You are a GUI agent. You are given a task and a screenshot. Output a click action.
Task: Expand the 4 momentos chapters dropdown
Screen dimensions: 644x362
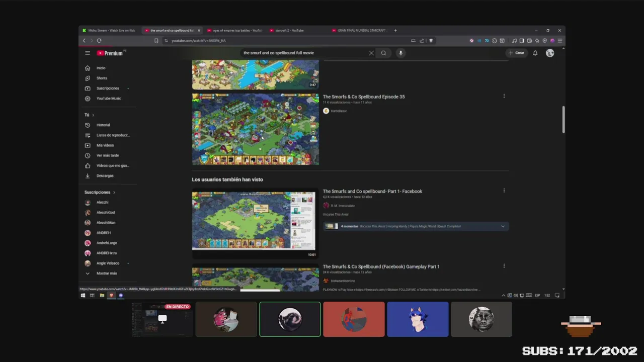click(503, 226)
